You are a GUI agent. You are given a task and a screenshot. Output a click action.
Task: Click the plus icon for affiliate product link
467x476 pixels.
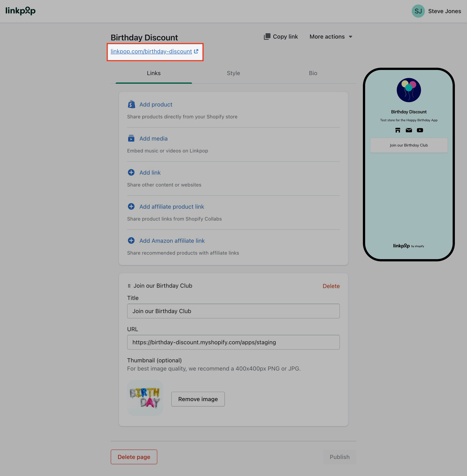pyautogui.click(x=131, y=206)
